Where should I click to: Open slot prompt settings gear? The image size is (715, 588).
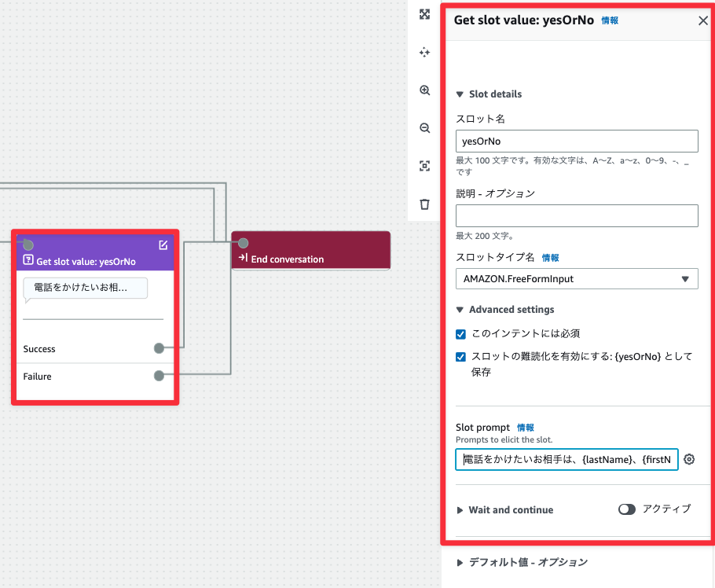[x=689, y=459]
